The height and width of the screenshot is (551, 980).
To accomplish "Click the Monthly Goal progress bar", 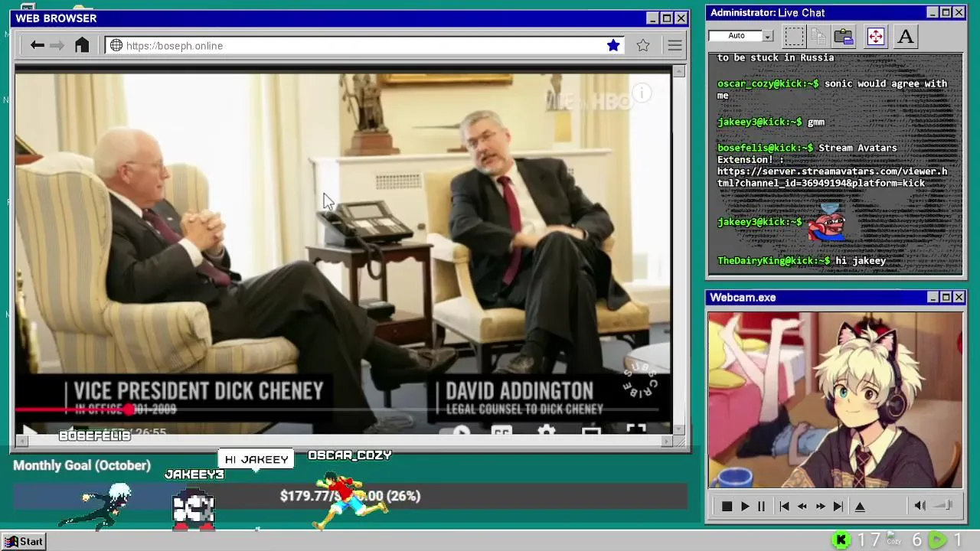I will (x=350, y=496).
